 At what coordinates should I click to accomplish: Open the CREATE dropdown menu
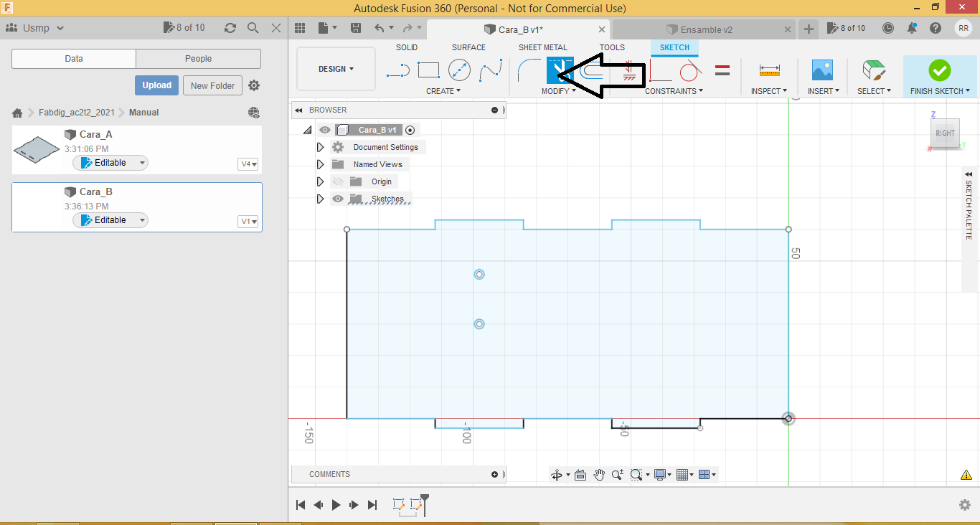(443, 91)
